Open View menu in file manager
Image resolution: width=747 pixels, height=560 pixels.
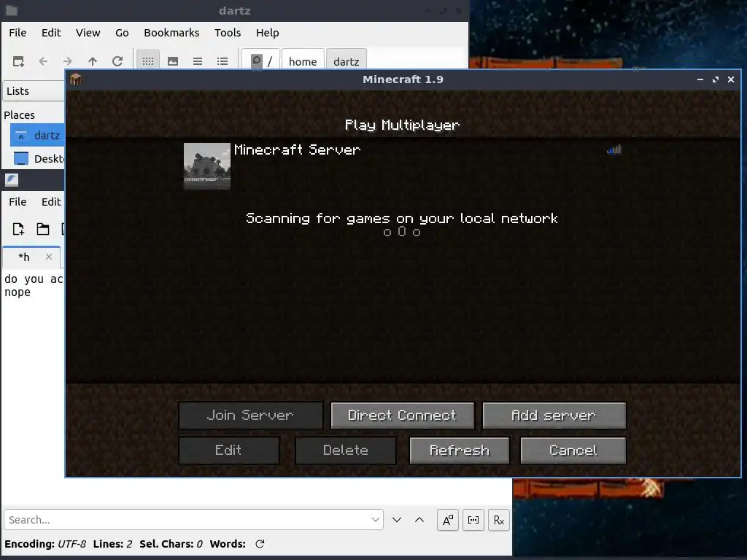click(88, 33)
